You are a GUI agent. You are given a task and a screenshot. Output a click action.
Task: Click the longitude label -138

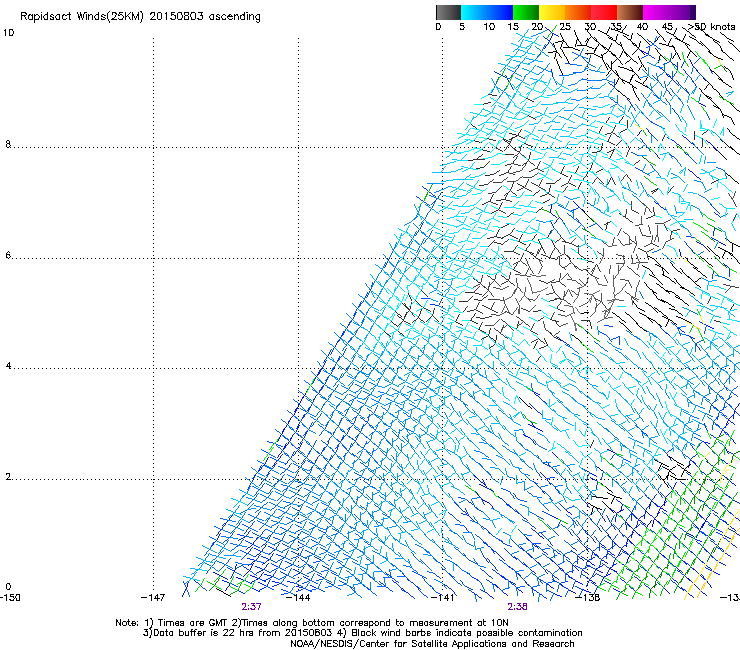click(588, 598)
